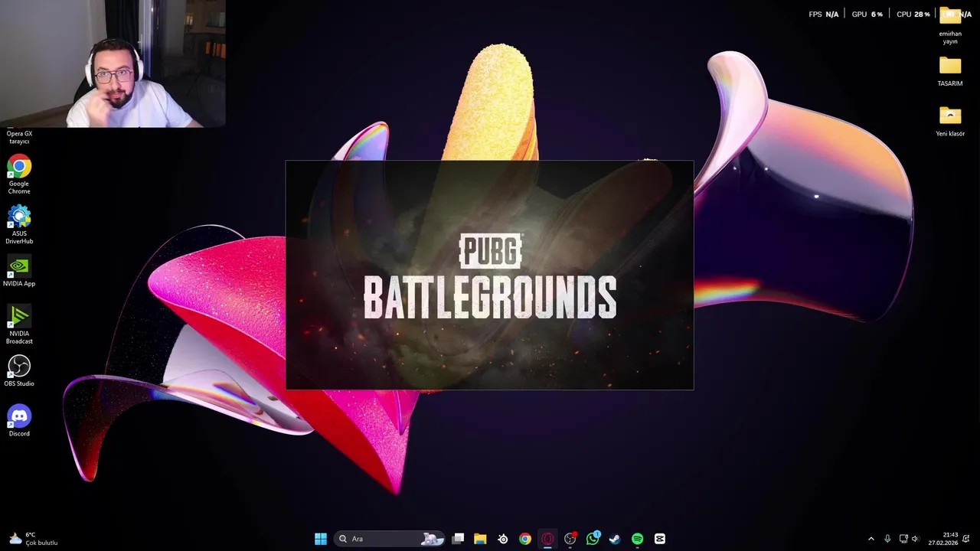Open Opera GX from the taskbar
This screenshot has height=551, width=980.
coord(547,539)
